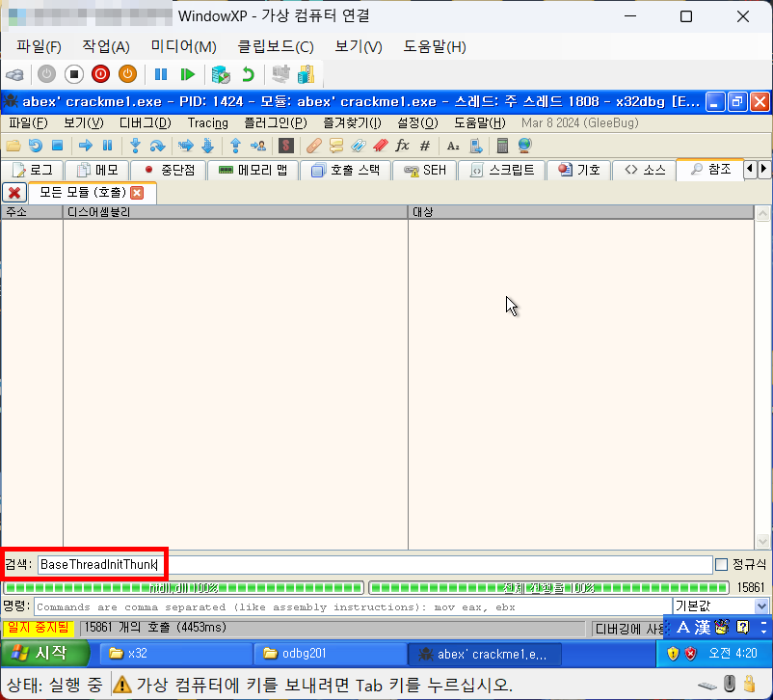Open the 플러그인(P) menu

[275, 122]
